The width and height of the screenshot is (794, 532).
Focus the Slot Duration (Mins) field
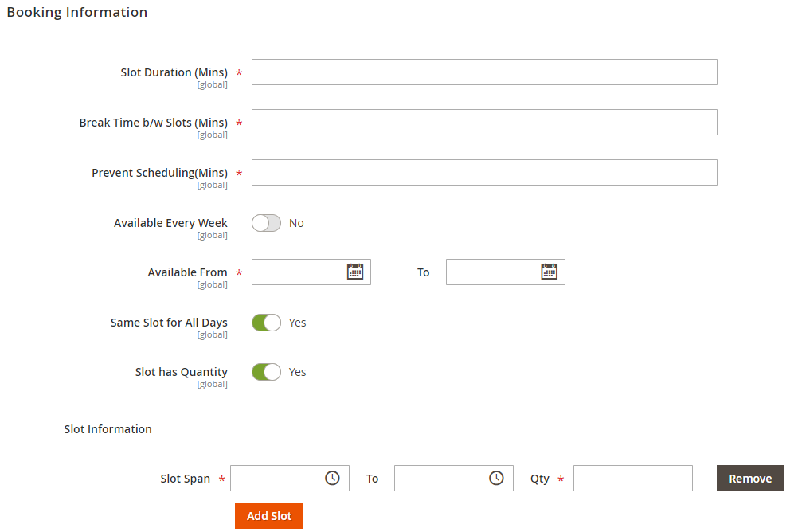tap(484, 72)
